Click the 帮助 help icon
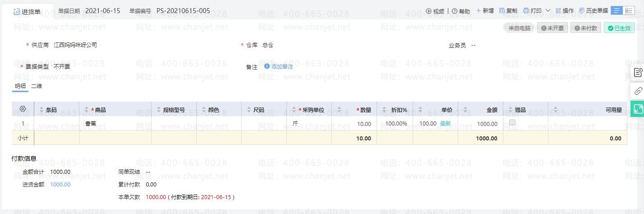This screenshot has width=644, height=214. [455, 11]
